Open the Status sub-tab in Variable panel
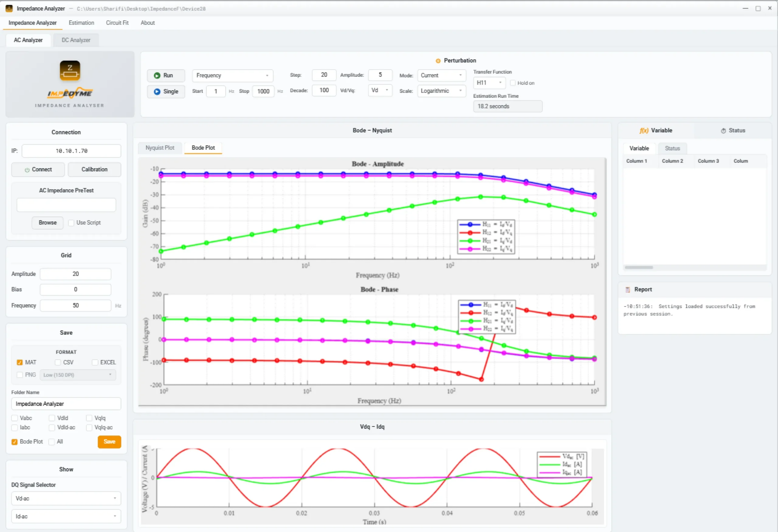778x532 pixels. (x=672, y=149)
